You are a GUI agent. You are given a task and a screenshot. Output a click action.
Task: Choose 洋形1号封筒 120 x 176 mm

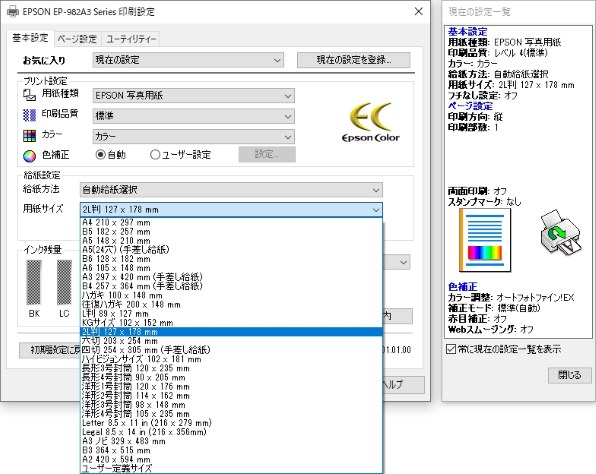(x=231, y=387)
